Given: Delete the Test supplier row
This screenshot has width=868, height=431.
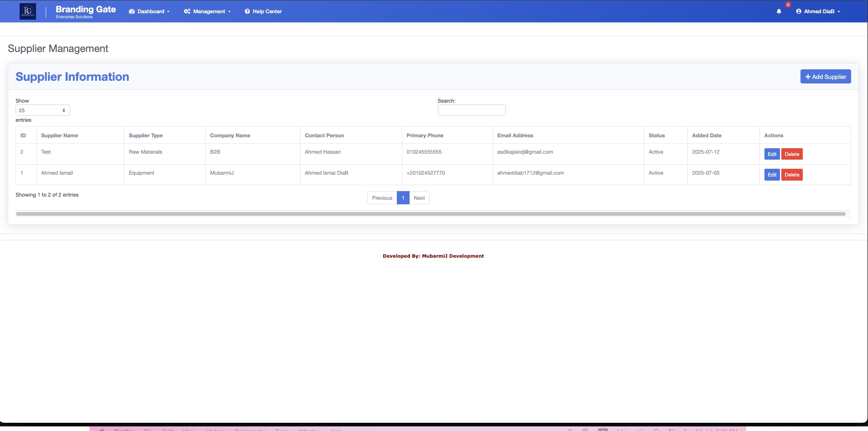Looking at the screenshot, I should [792, 154].
